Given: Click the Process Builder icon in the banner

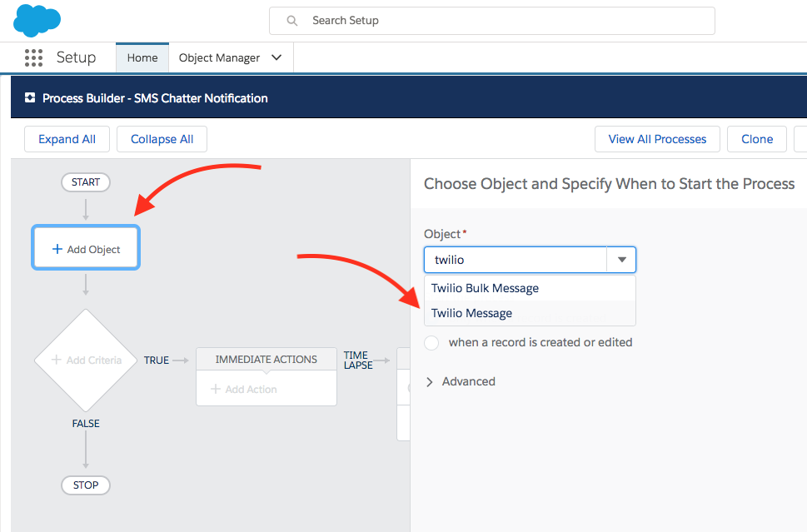Looking at the screenshot, I should tap(30, 97).
